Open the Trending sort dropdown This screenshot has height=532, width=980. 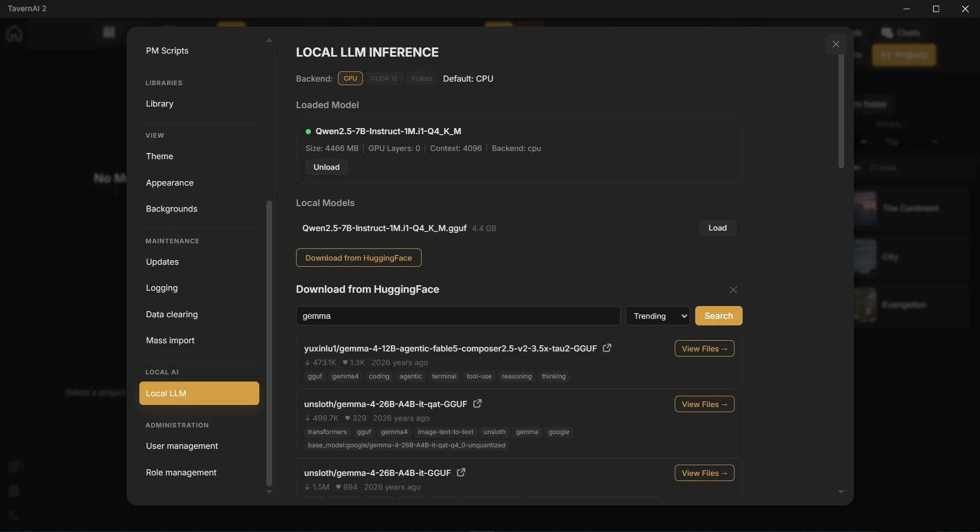[657, 316]
